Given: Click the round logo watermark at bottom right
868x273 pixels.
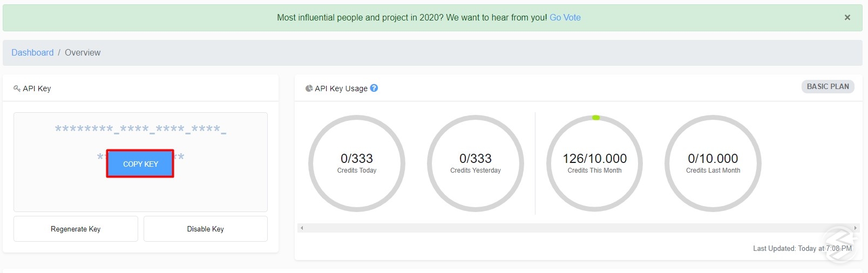Looking at the screenshot, I should pyautogui.click(x=839, y=244).
